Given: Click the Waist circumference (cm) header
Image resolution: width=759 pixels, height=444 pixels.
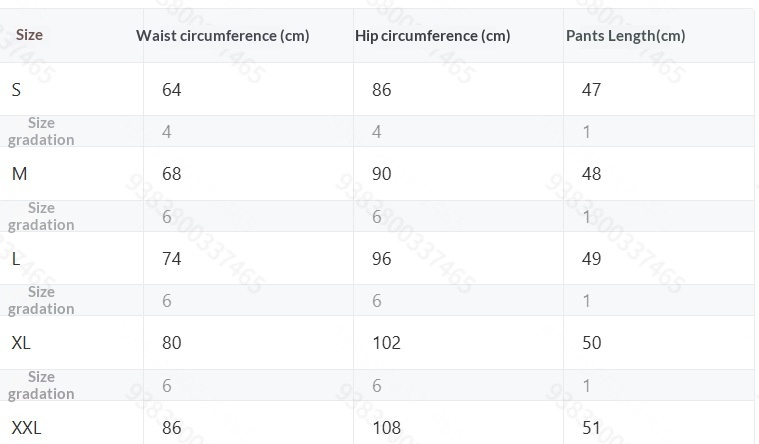Looking at the screenshot, I should coord(222,36).
